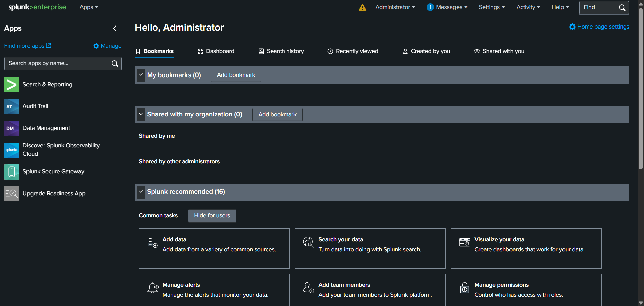The width and height of the screenshot is (644, 306).
Task: Click the blue Messages count badge
Action: point(430,7)
